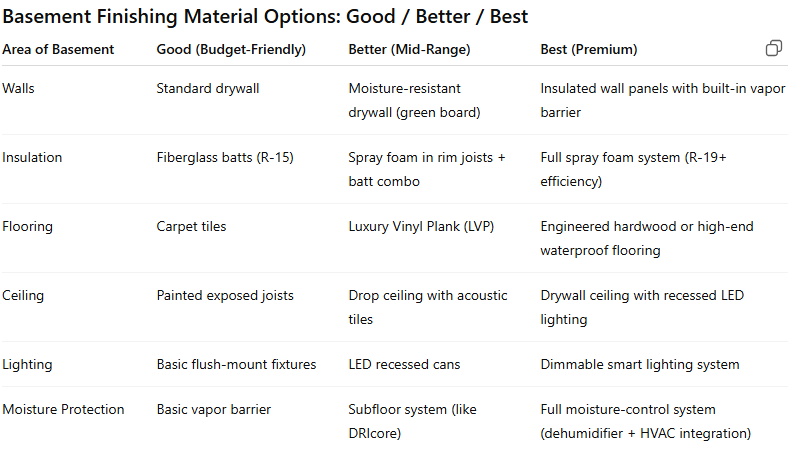The image size is (800, 453).
Task: Click the 'Carpet tiles' cell
Action: [x=191, y=226]
